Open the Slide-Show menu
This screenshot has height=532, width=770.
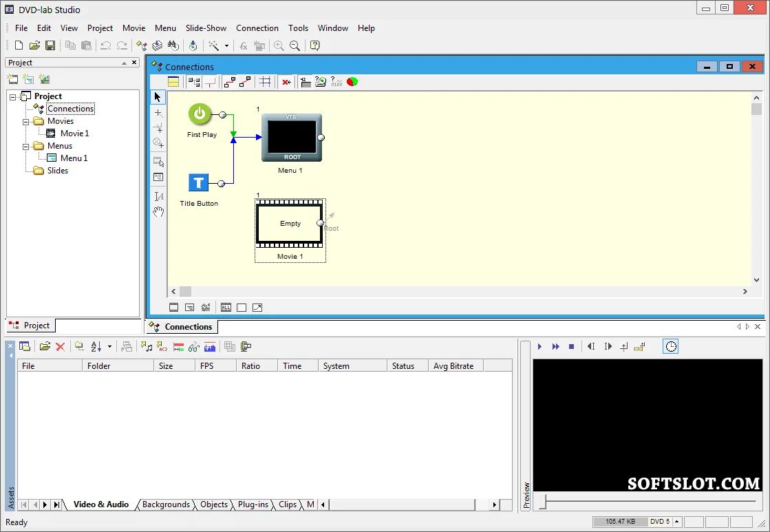pyautogui.click(x=206, y=28)
